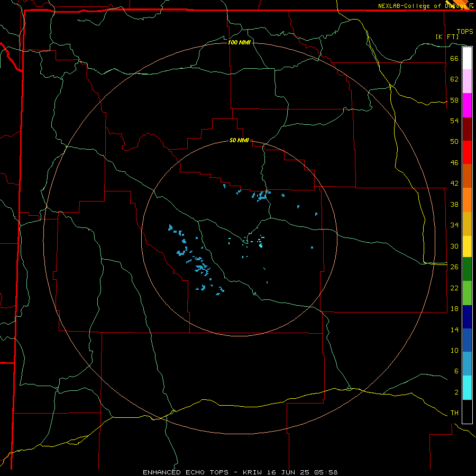
Task: Click the '100 NMI' range ring label
Action: [x=239, y=42]
